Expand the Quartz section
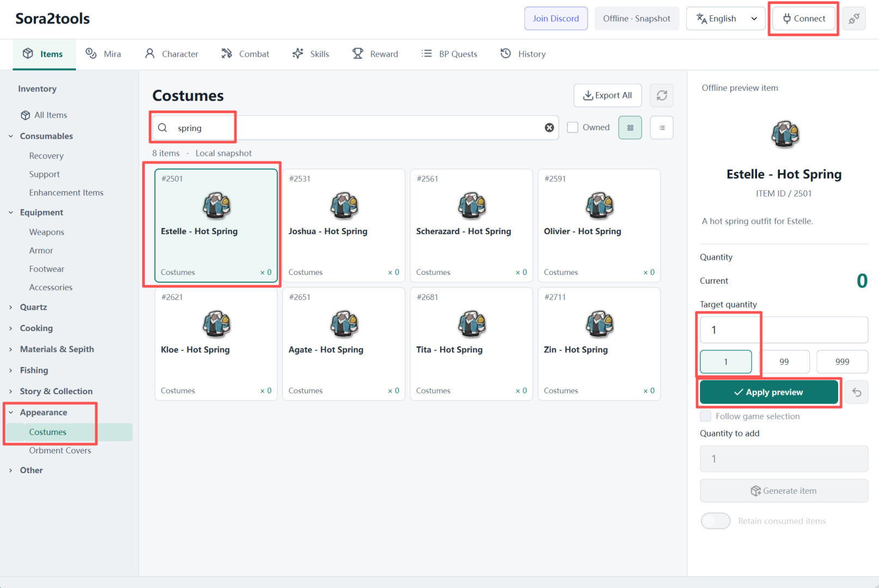879x588 pixels. click(11, 307)
